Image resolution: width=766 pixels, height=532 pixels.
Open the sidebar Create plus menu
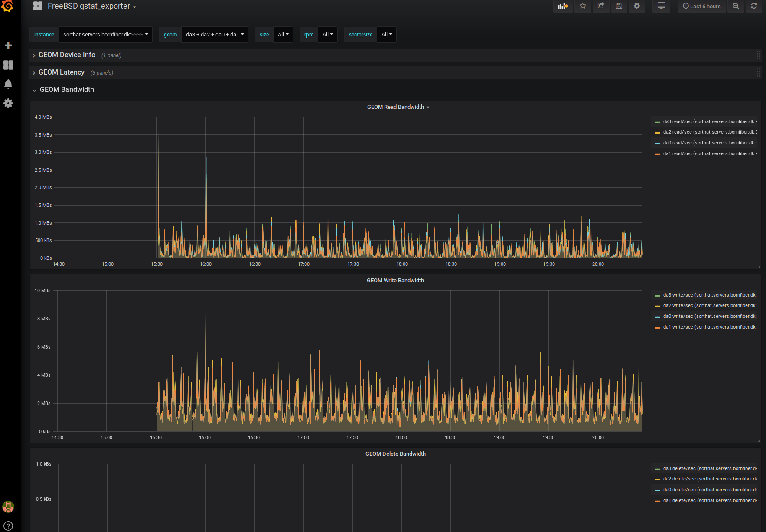8,46
